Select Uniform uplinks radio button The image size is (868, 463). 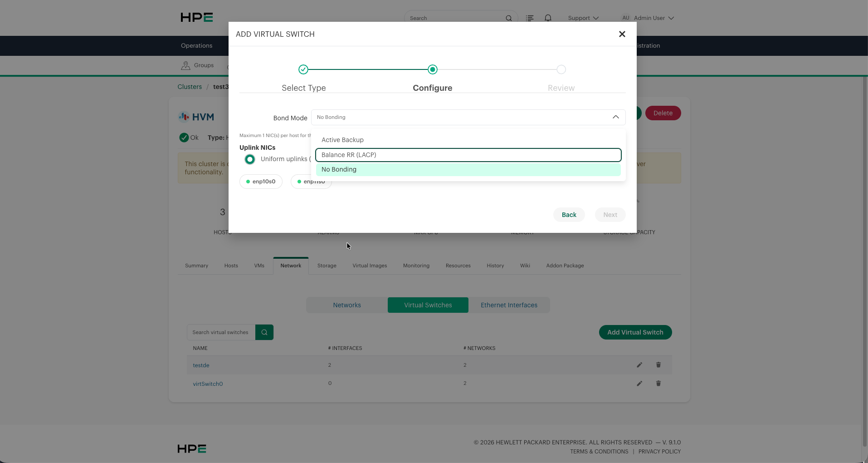coord(250,159)
